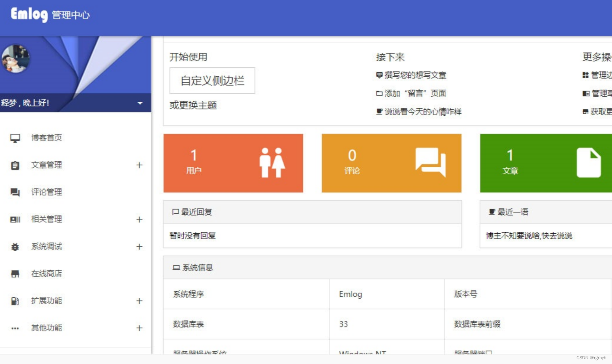Image resolution: width=612 pixels, height=364 pixels.
Task: Click the 评论管理 speech-bubble icon
Action: pos(15,192)
